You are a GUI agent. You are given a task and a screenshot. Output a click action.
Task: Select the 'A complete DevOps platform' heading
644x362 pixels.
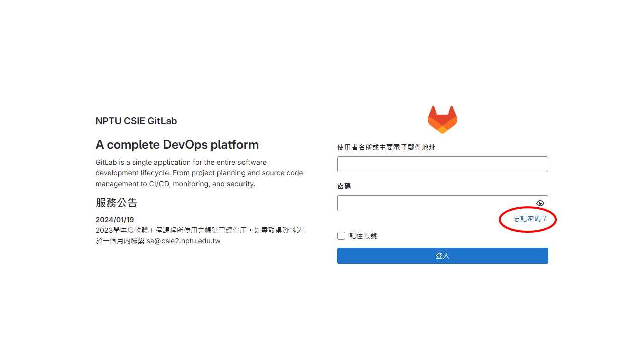click(x=177, y=145)
